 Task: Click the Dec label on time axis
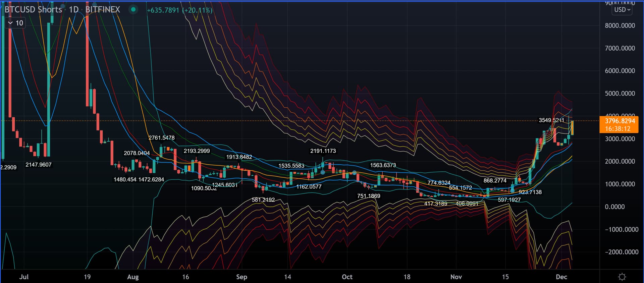point(561,277)
